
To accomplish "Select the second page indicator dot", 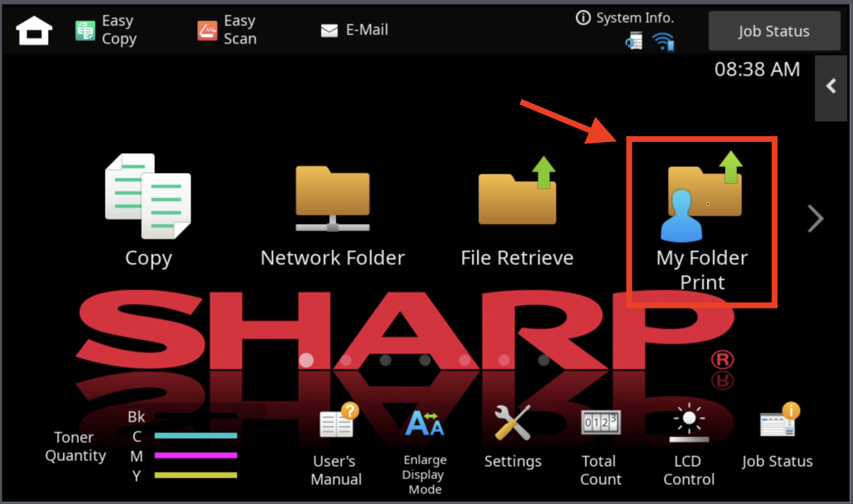I will pyautogui.click(x=346, y=360).
